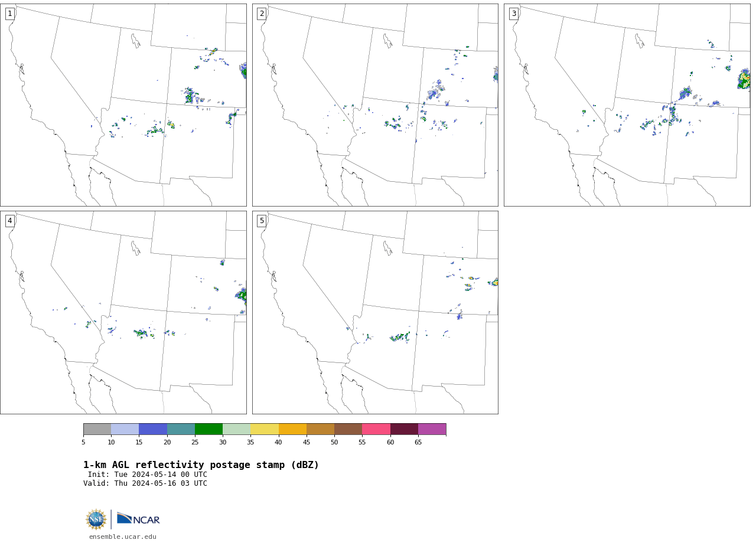This screenshot has width=756, height=543.
Task: Click the panel number 3 label
Action: coord(514,14)
